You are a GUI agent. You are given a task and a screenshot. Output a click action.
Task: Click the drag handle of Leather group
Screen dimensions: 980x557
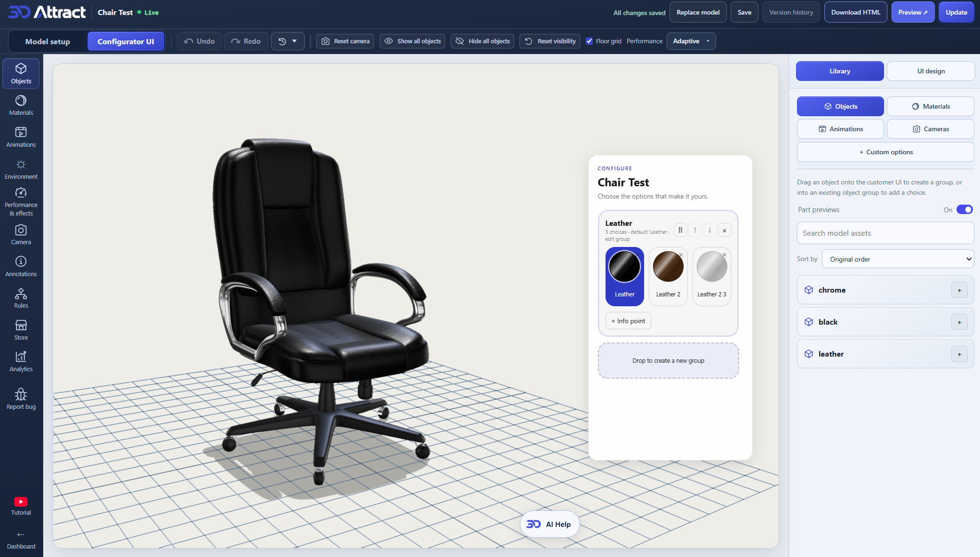(x=680, y=230)
